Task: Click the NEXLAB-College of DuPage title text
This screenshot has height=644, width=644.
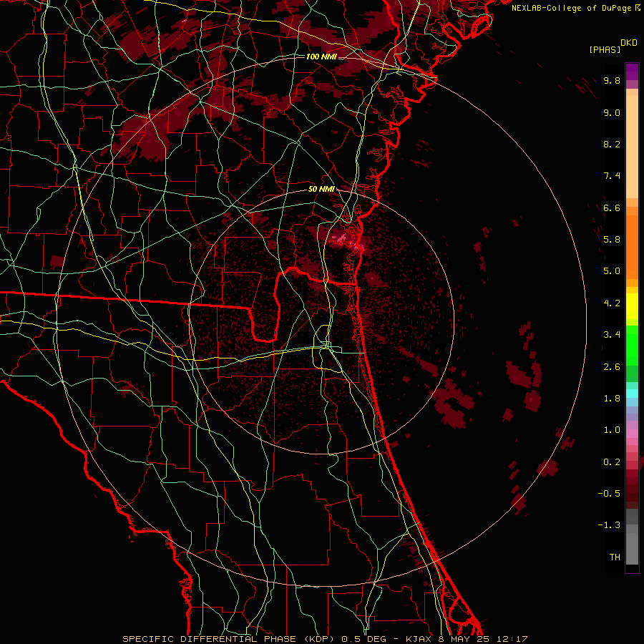Action: point(572,8)
